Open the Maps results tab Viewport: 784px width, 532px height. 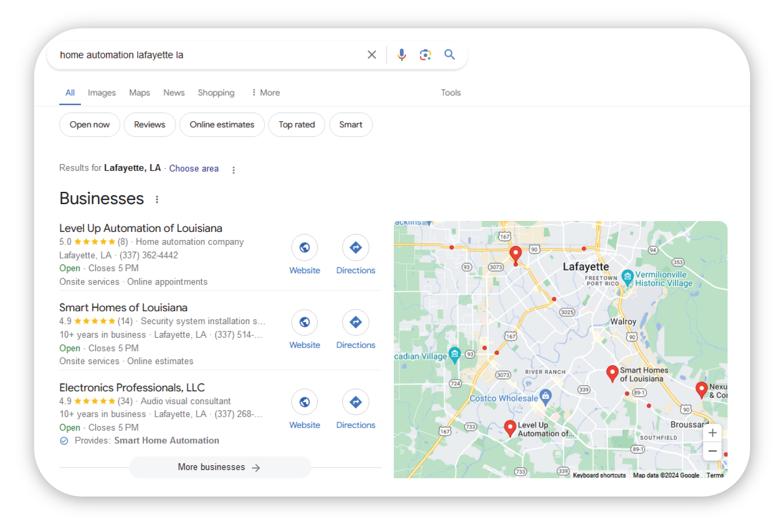coord(139,92)
